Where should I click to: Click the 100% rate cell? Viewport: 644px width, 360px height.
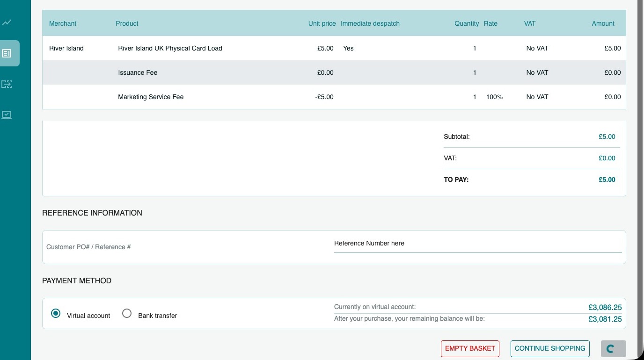[x=495, y=97]
